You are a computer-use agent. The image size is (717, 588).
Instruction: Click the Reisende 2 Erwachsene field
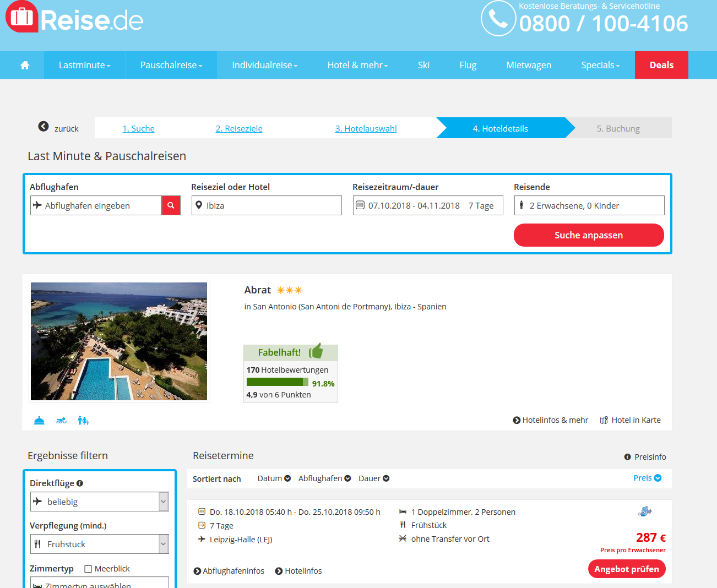(x=589, y=205)
